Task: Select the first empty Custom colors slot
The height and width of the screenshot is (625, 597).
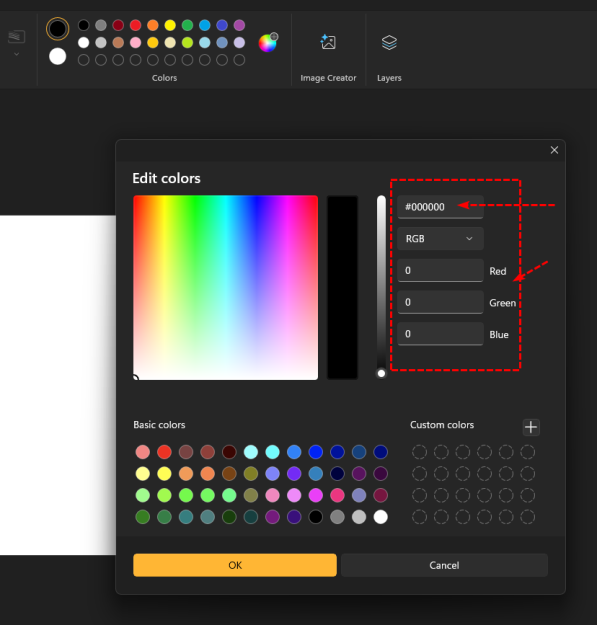Action: coord(419,452)
